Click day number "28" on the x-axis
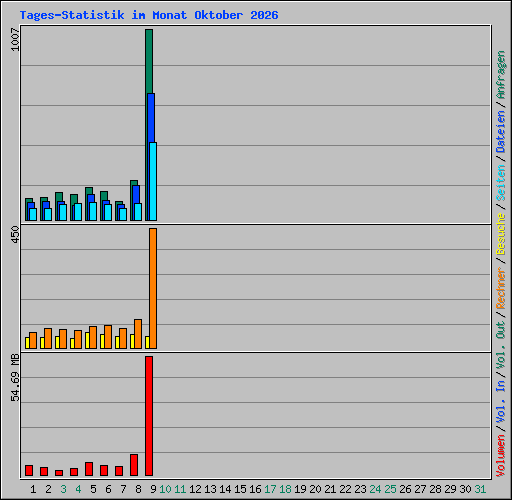The width and height of the screenshot is (512, 500). pyautogui.click(x=435, y=489)
